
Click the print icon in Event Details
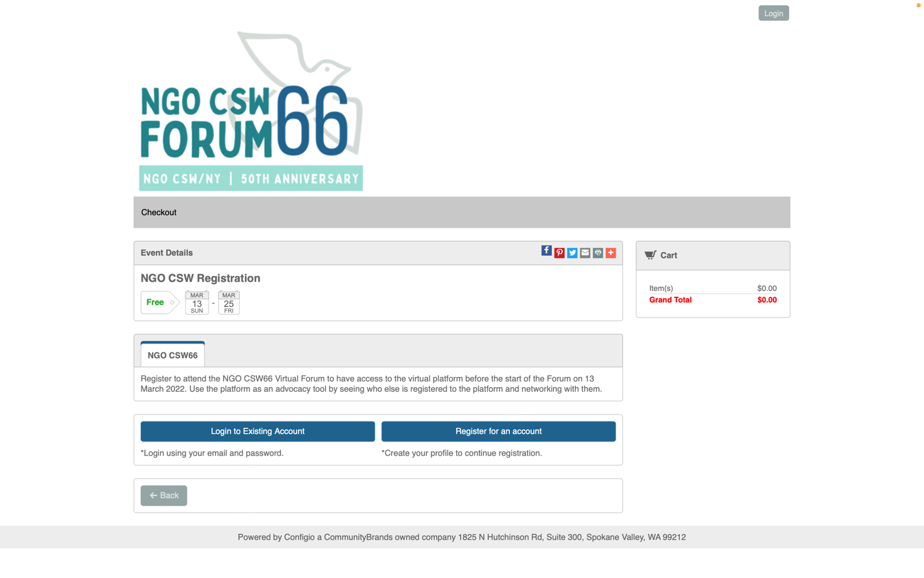click(x=598, y=253)
